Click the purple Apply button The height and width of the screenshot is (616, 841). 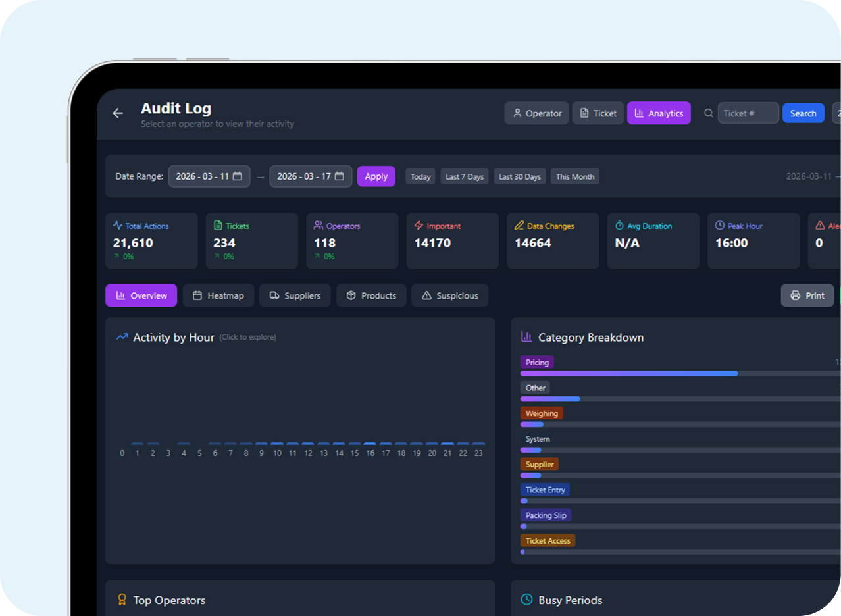[x=376, y=176]
